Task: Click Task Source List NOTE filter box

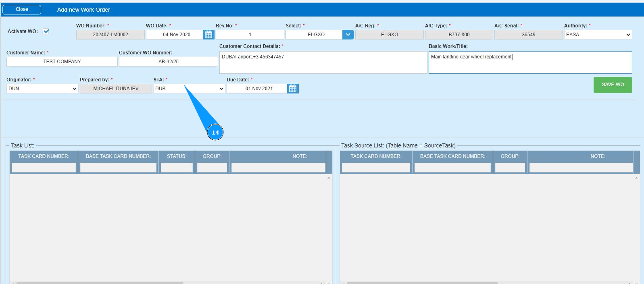Action: (581, 168)
